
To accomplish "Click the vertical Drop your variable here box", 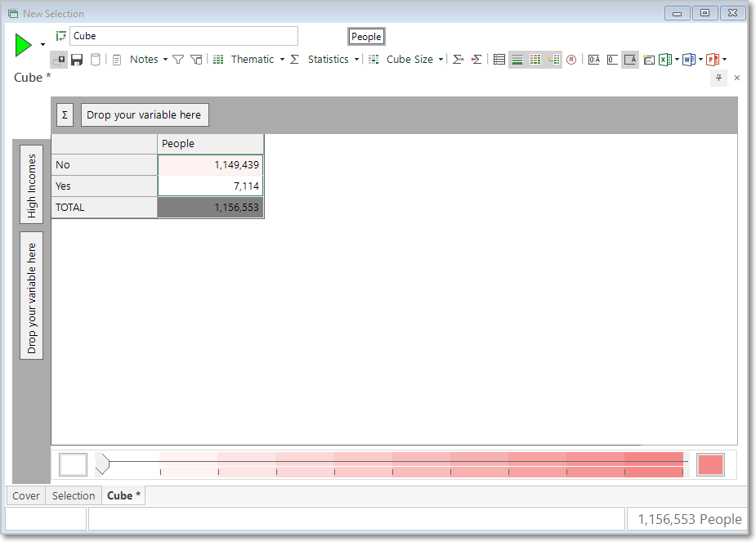I will tap(31, 296).
